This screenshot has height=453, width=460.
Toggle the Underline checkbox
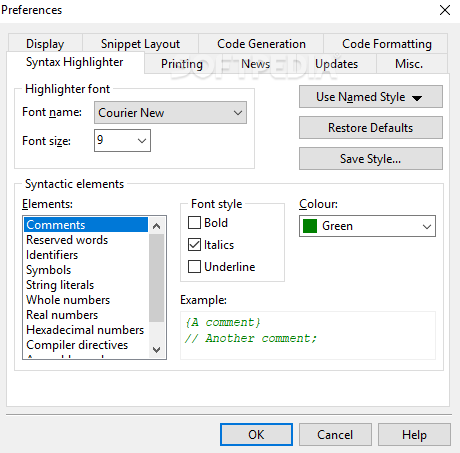coord(194,267)
